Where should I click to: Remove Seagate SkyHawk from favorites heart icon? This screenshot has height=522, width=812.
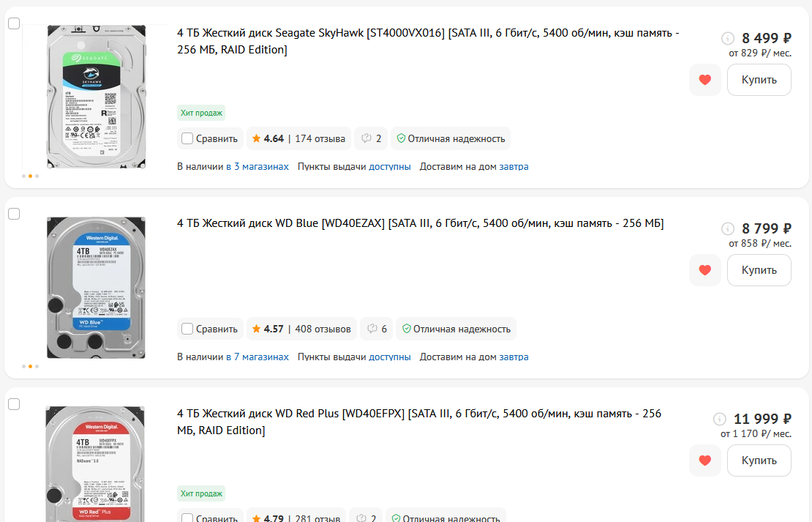[704, 80]
